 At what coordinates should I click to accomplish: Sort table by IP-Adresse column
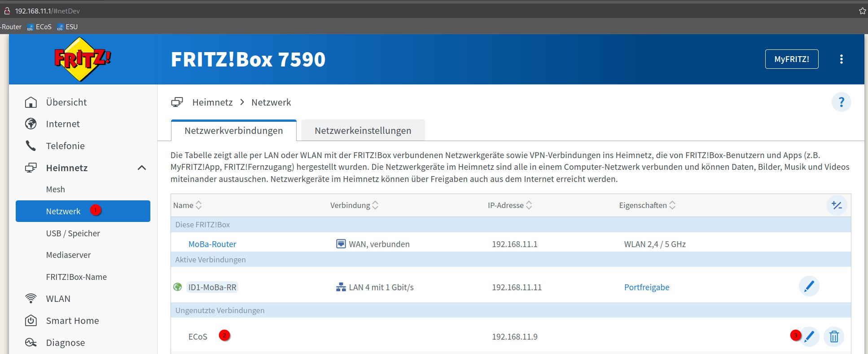529,205
